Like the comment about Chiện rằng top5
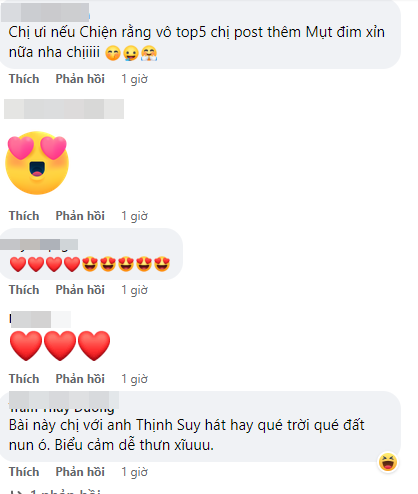 [x=24, y=79]
